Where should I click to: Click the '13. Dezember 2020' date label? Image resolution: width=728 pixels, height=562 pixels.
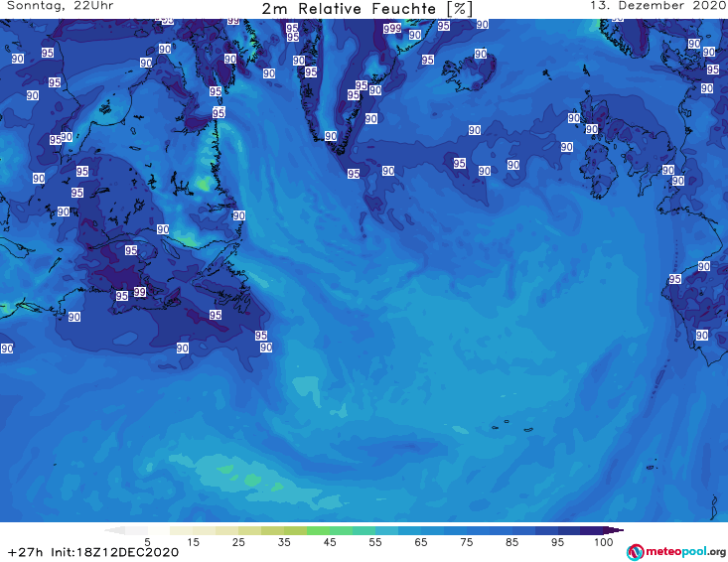[658, 6]
